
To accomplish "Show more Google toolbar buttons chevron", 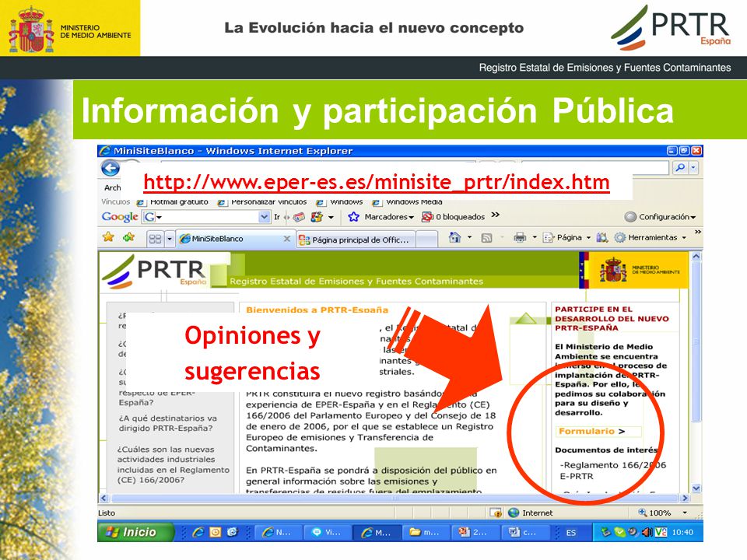I will pyautogui.click(x=496, y=215).
